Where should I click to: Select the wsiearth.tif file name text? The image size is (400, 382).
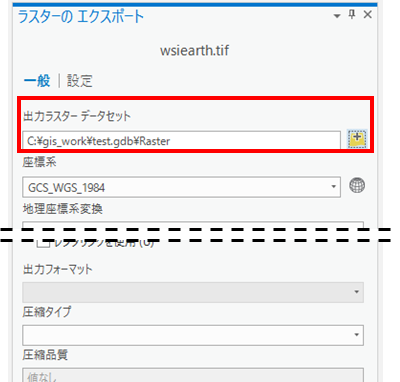pyautogui.click(x=194, y=51)
